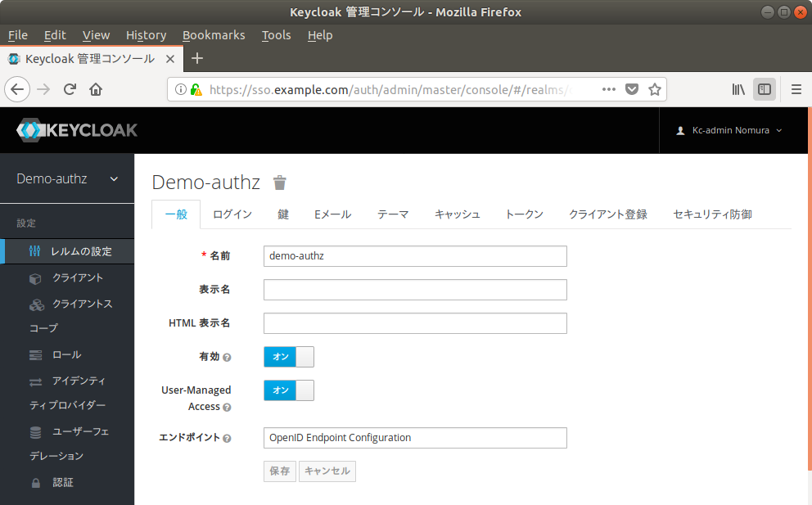Screen dimensions: 812x505
Task: Click the ユーザーフェデレーション database icon
Action: (35, 431)
